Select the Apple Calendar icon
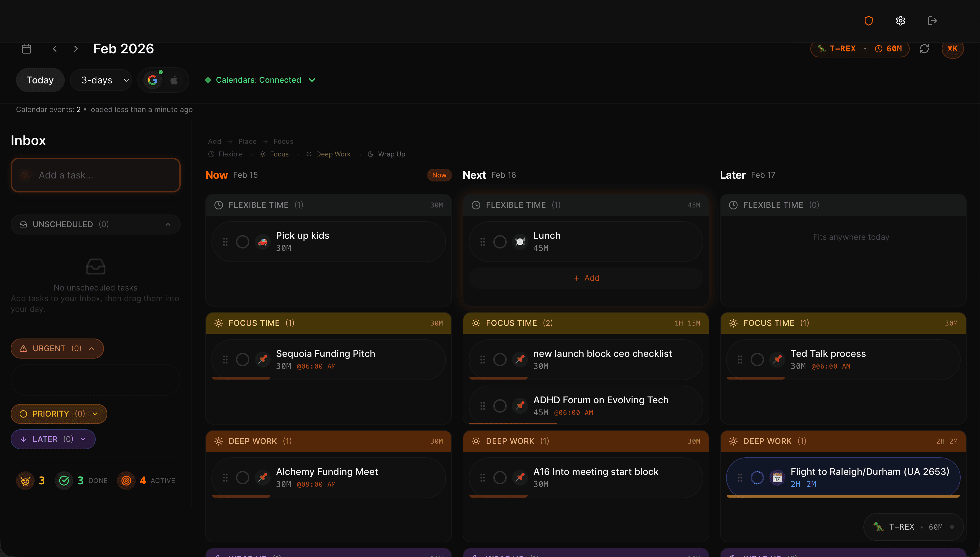Viewport: 980px width, 557px height. (174, 80)
